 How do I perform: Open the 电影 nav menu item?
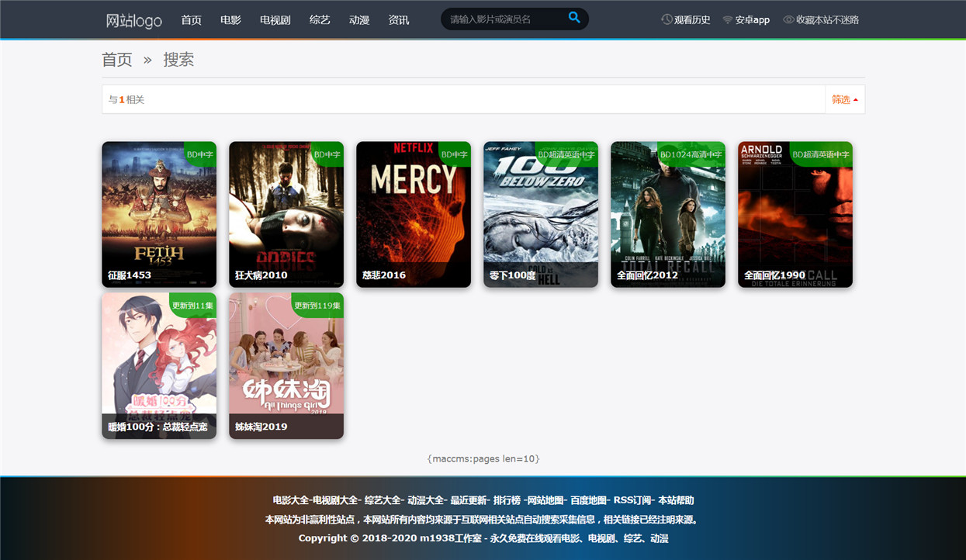coord(230,20)
